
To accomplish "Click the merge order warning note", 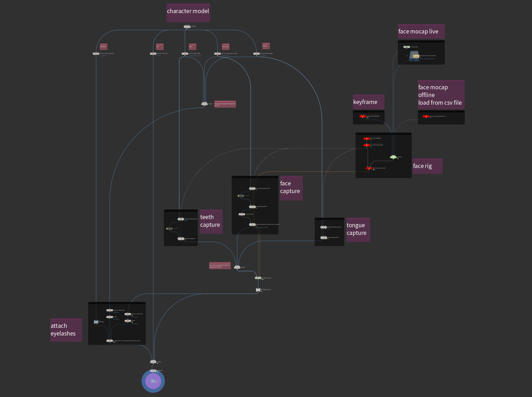I will point(225,104).
